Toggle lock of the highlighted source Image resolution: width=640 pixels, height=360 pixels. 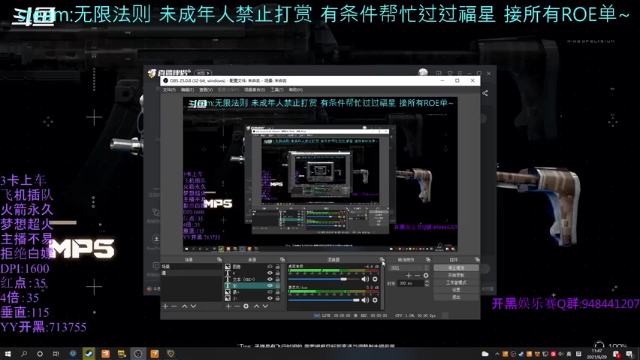pos(278,286)
